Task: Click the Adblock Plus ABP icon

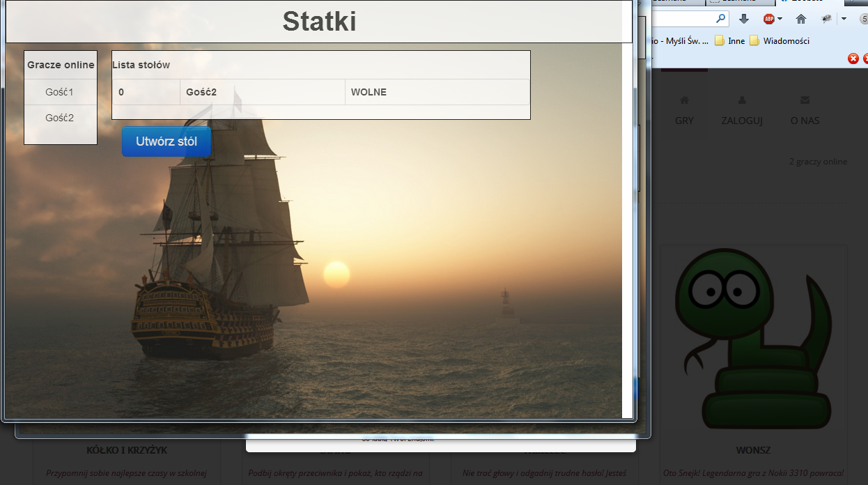Action: tap(769, 19)
